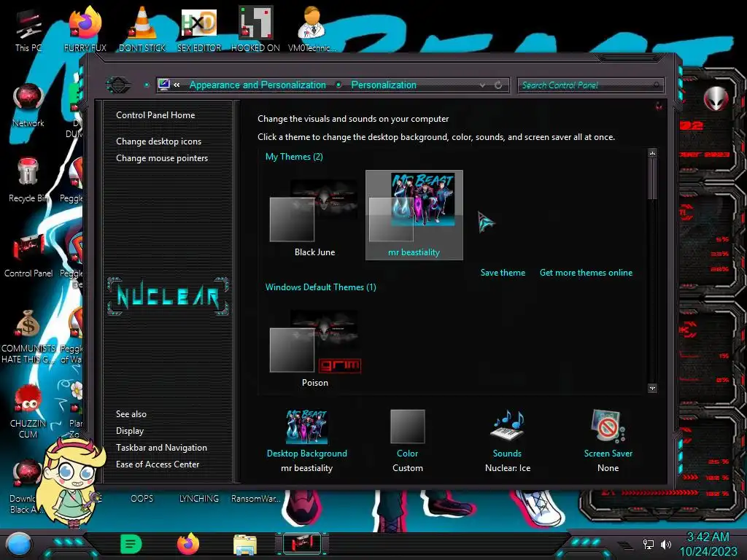Click the back navigation button in window
Viewport: 747px width, 560px height.
pos(118,85)
